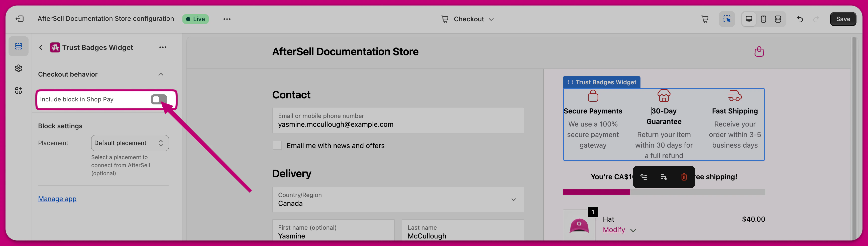Click the free shipping progress bar
Viewport: 868px width, 246px height.
(664, 192)
